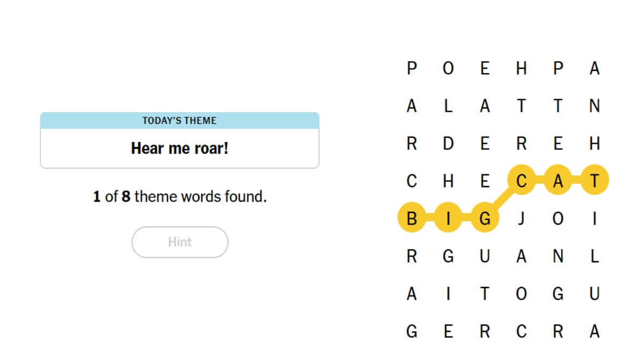
Task: Select letter U between G and A
Action: pos(485,257)
